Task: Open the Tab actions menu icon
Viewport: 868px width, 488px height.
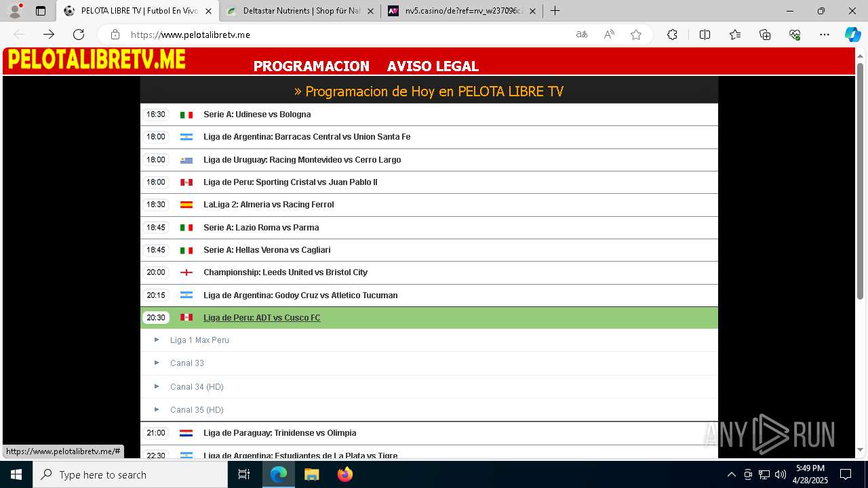Action: click(41, 11)
